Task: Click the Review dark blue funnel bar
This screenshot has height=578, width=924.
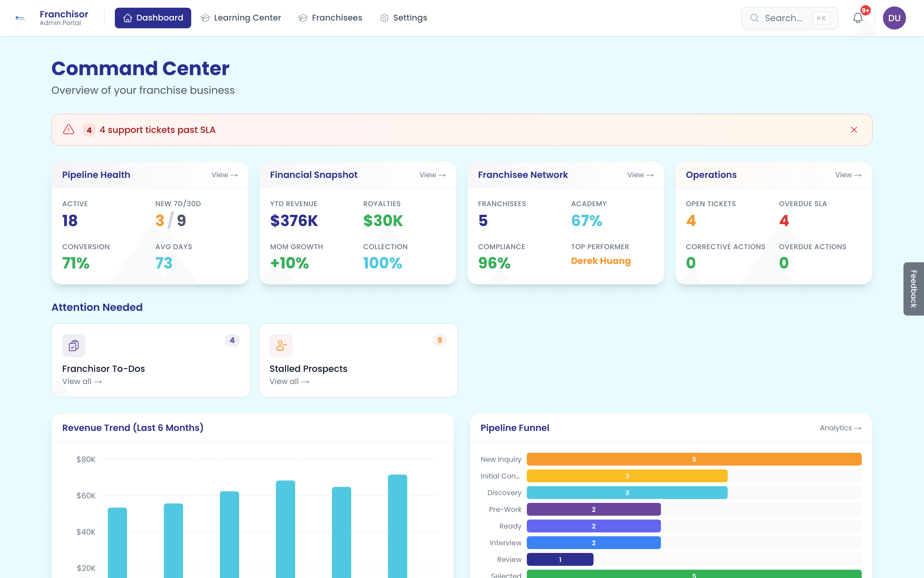Action: tap(560, 559)
